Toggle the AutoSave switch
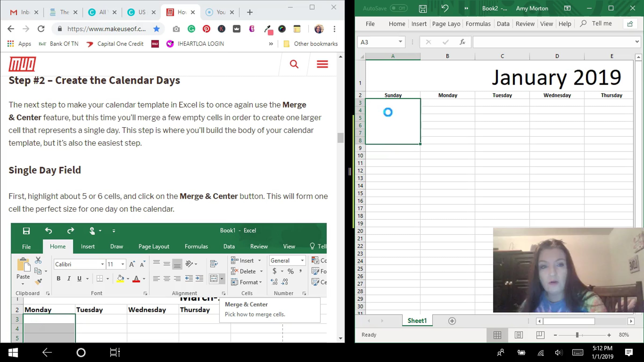This screenshot has height=362, width=644. 399,8
